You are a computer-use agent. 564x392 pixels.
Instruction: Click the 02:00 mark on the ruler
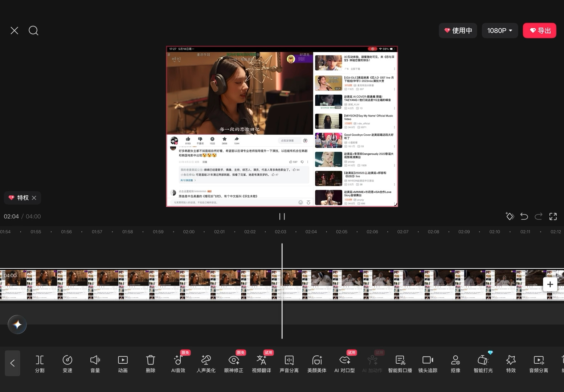189,232
